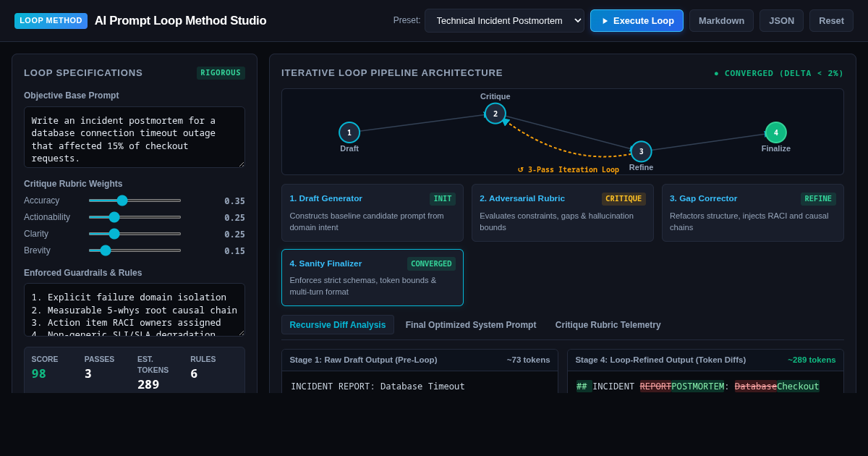Export as Markdown

(721, 20)
